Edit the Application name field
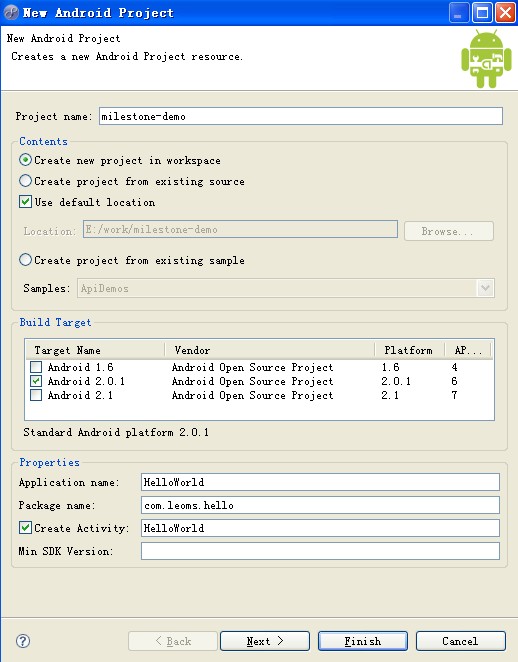 pos(320,482)
